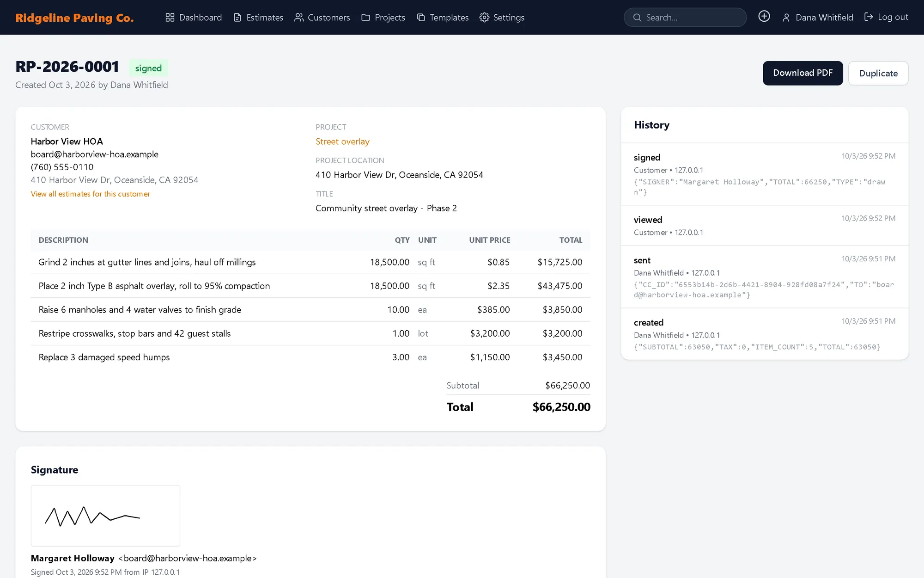The height and width of the screenshot is (578, 924).
Task: Click the 'sent' history entry
Action: click(x=765, y=277)
